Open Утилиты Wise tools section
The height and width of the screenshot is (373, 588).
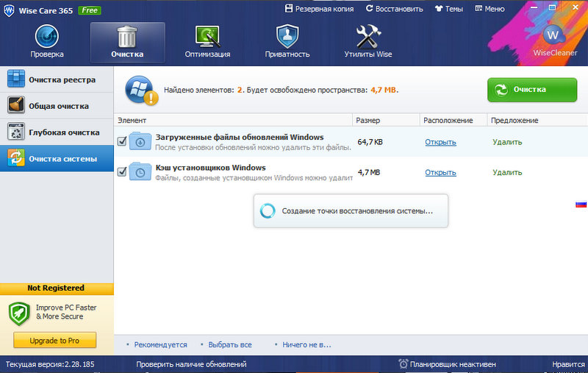pos(368,42)
